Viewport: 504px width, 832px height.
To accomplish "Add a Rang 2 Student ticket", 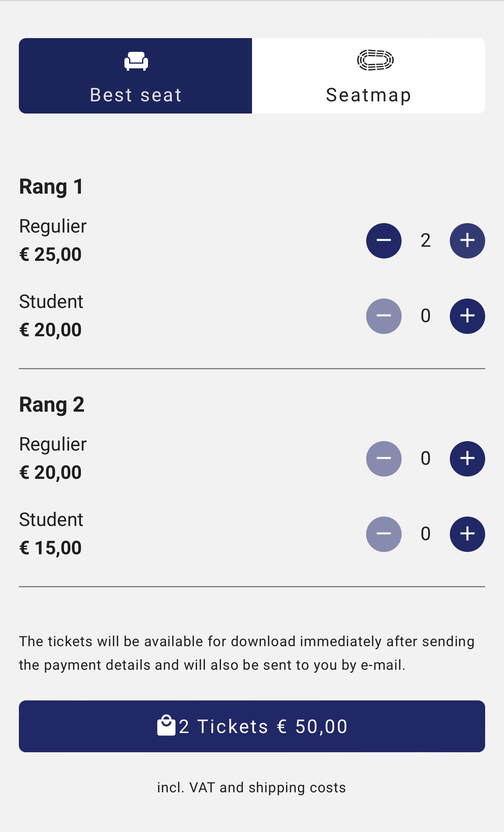I will 467,534.
